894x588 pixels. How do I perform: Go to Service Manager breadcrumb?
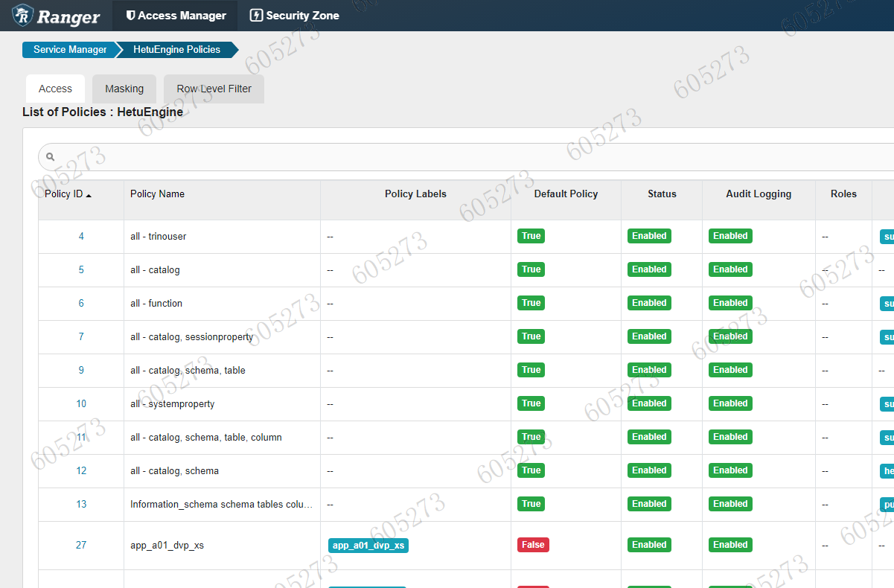(69, 50)
